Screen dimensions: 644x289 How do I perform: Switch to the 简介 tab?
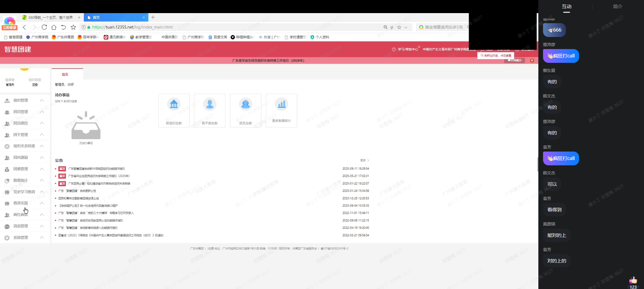(617, 6)
